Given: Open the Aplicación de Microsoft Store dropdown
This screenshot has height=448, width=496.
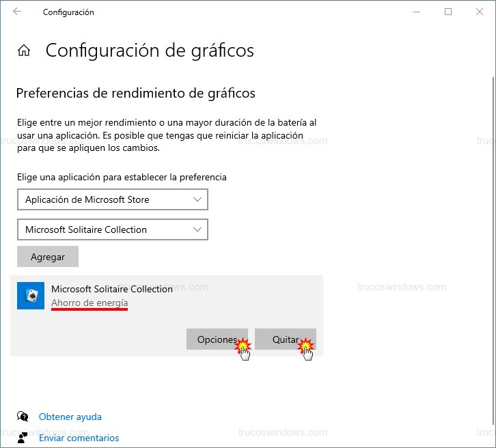Looking at the screenshot, I should tap(113, 199).
